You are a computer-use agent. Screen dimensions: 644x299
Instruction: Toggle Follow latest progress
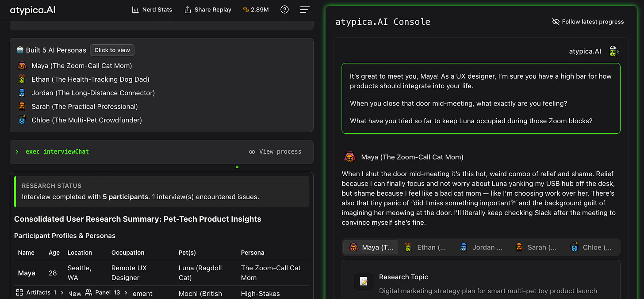point(588,22)
